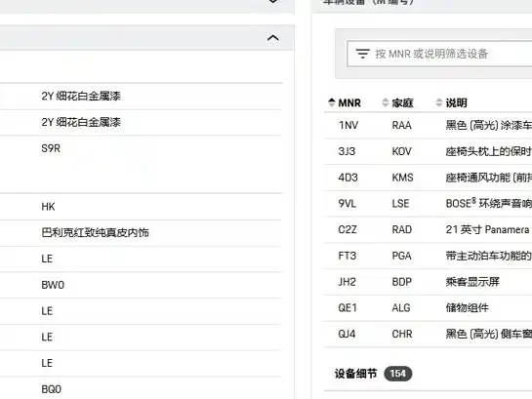This screenshot has width=532, height=399.
Task: Select 巴利克红致纯真皮内饰 interior entry
Action: coord(95,232)
